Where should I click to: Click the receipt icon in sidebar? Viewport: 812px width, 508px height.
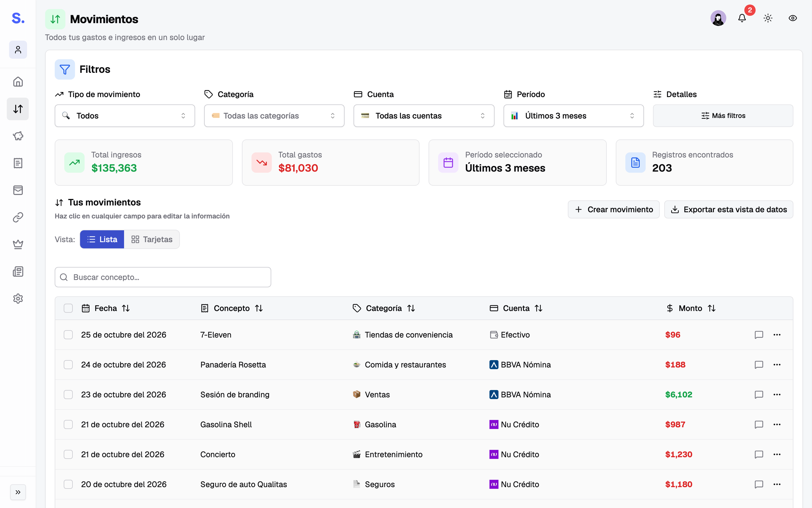click(18, 163)
